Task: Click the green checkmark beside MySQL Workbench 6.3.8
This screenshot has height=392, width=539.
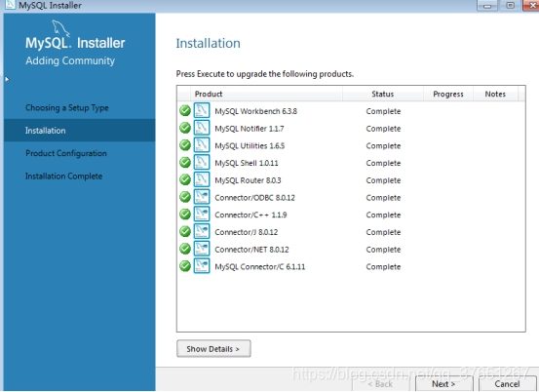Action: [x=185, y=111]
